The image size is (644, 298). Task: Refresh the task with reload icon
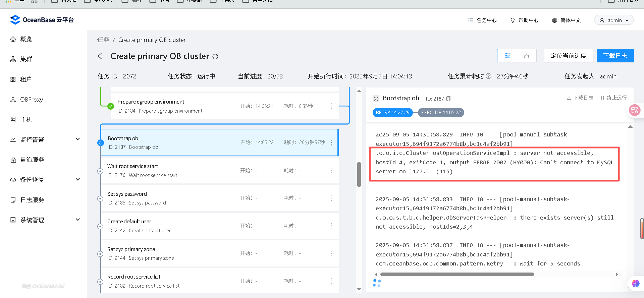pyautogui.click(x=215, y=57)
